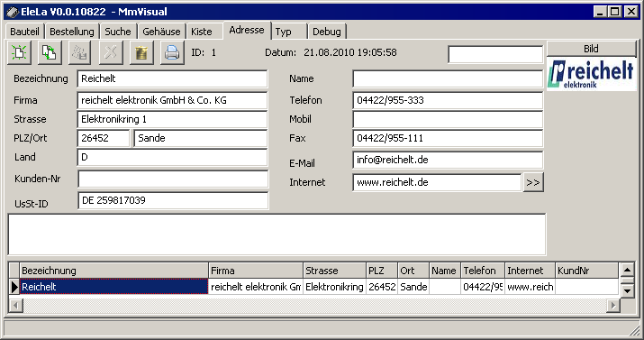Click the grid's scroll-down arrow
Viewport: 644px width, 340px height.
click(x=627, y=291)
